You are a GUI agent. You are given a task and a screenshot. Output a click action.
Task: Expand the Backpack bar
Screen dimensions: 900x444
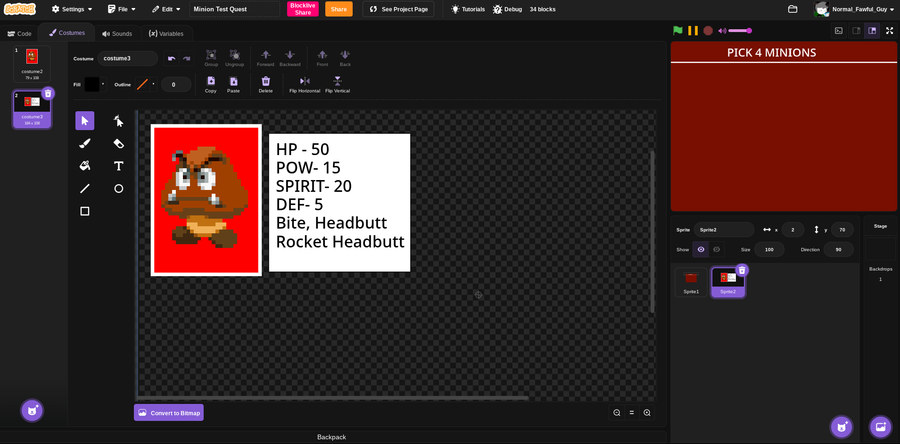(x=332, y=437)
